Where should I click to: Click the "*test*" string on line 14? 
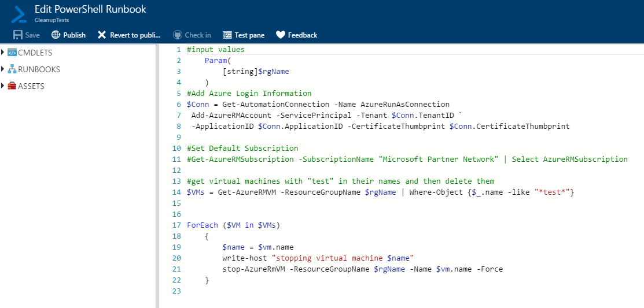click(x=553, y=192)
